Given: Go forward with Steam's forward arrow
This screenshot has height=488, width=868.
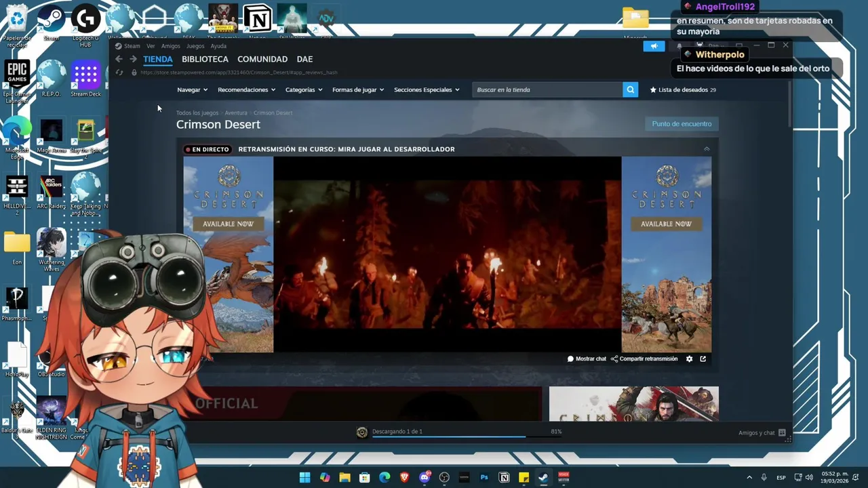Looking at the screenshot, I should [133, 59].
